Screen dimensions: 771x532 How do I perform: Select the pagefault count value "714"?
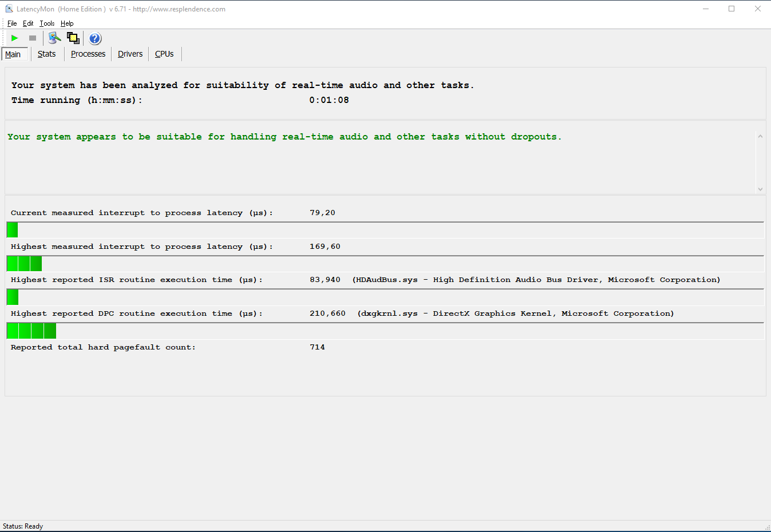coord(318,347)
